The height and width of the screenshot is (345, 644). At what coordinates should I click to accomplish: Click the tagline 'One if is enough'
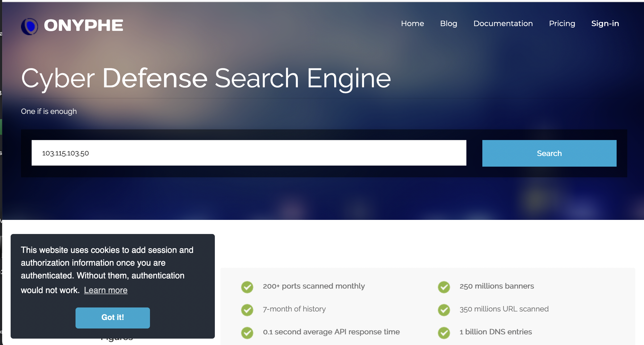[x=49, y=111]
